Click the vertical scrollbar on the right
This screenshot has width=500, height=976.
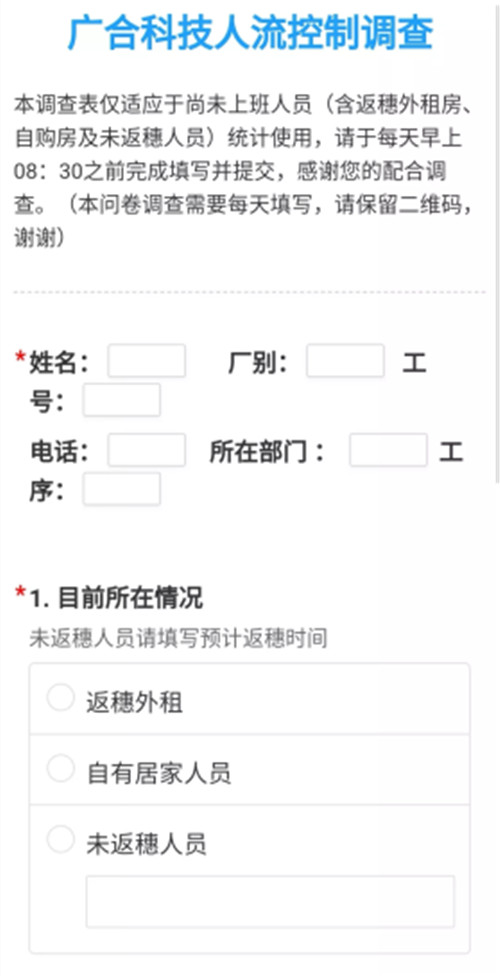click(497, 242)
